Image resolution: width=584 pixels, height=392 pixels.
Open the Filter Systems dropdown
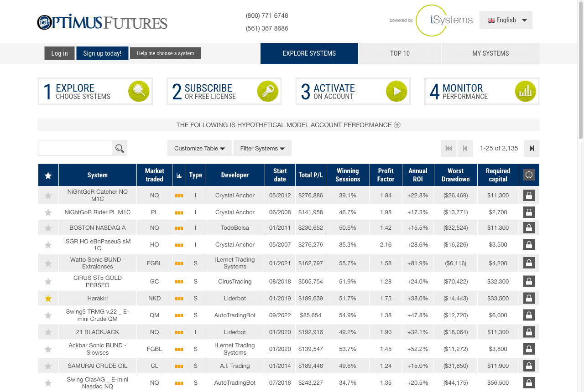tap(262, 148)
